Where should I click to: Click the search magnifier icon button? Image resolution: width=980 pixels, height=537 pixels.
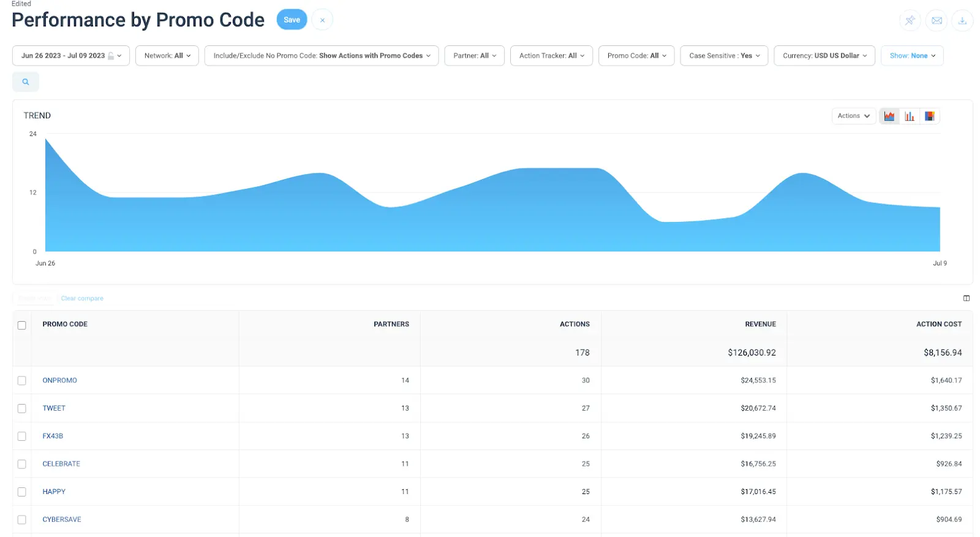tap(26, 82)
